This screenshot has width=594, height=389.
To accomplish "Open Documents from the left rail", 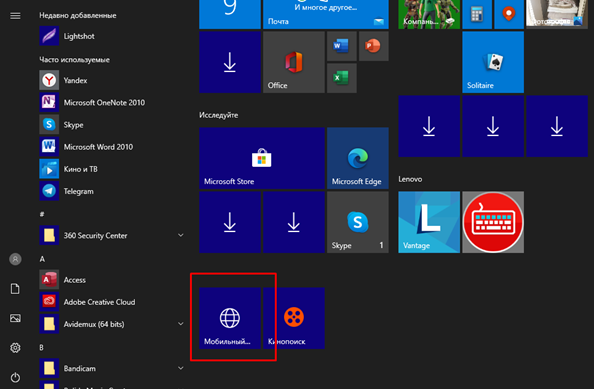I will (15, 289).
